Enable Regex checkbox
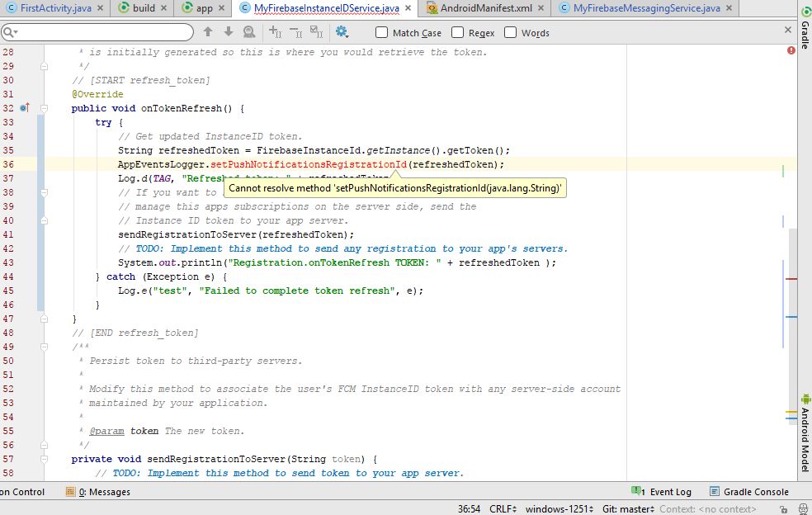This screenshot has height=515, width=812. 457,33
